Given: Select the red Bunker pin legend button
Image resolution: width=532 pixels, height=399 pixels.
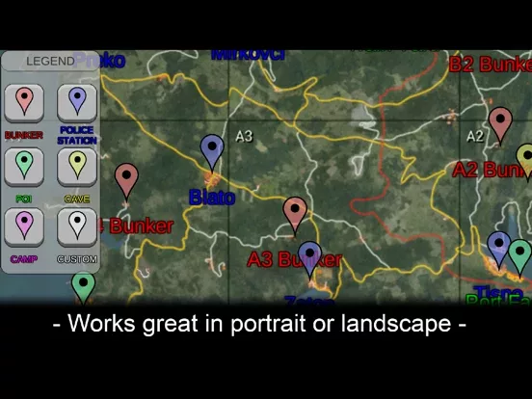Looking at the screenshot, I should click(24, 103).
